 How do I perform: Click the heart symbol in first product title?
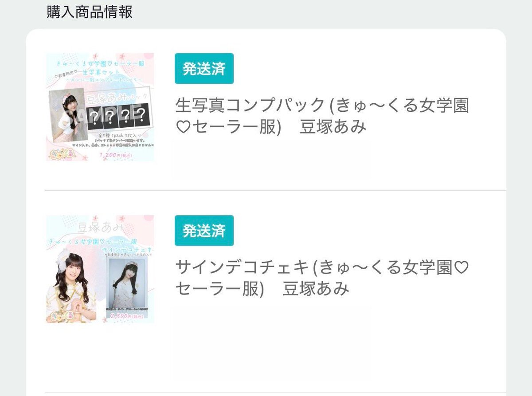[x=182, y=128]
